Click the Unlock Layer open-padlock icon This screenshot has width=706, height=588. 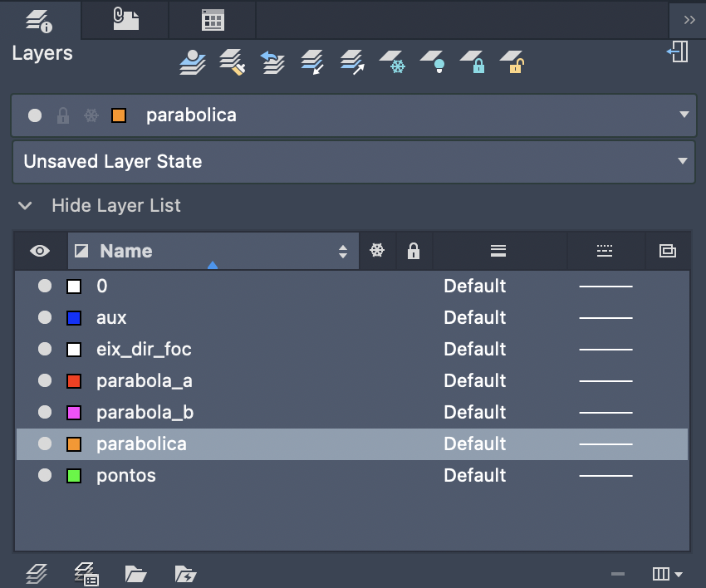click(x=512, y=62)
